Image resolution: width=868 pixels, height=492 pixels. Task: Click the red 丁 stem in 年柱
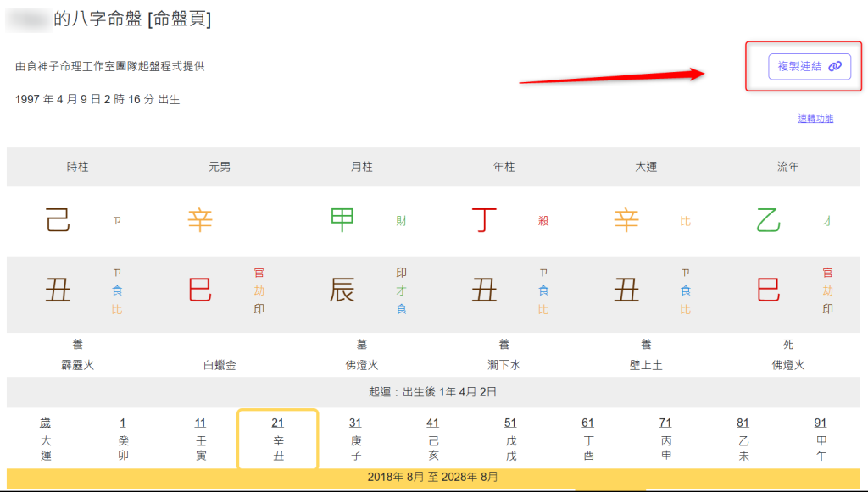click(x=484, y=221)
